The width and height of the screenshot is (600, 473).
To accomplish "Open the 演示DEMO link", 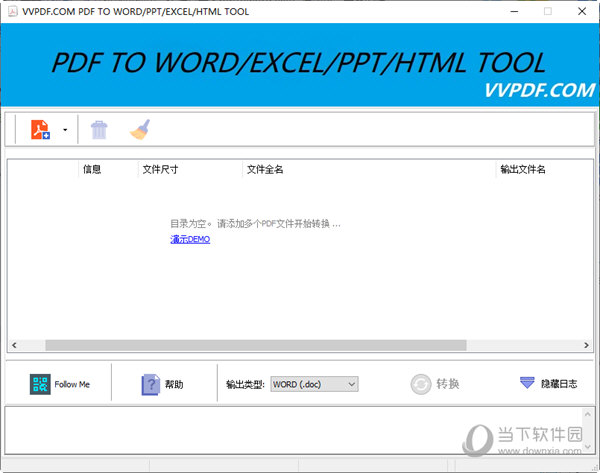I will (x=190, y=239).
